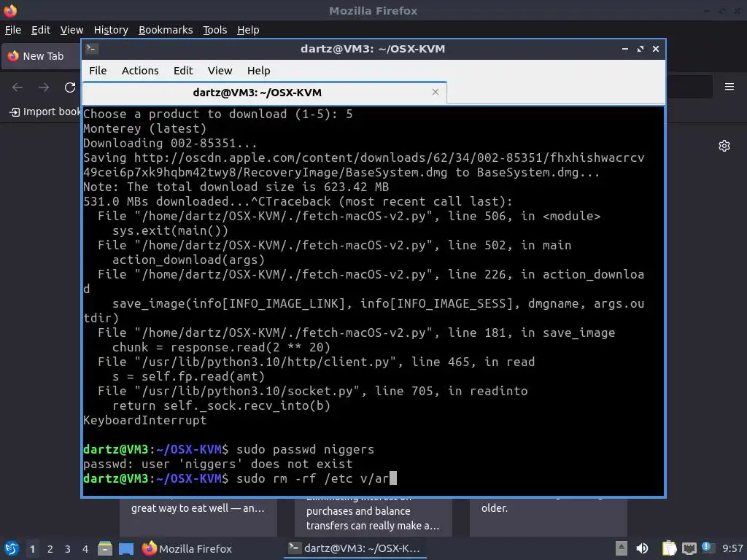Click the update notification tray icon

click(707, 548)
